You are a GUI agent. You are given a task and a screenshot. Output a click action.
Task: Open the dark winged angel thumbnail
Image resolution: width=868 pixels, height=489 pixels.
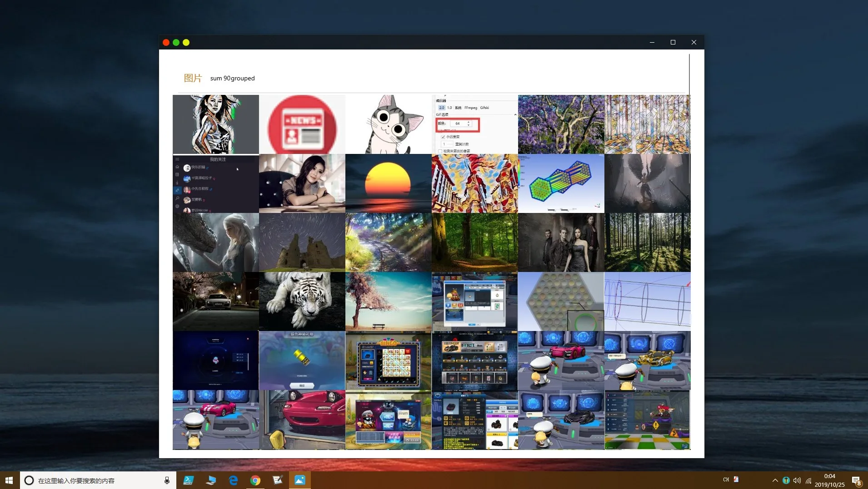648,183
